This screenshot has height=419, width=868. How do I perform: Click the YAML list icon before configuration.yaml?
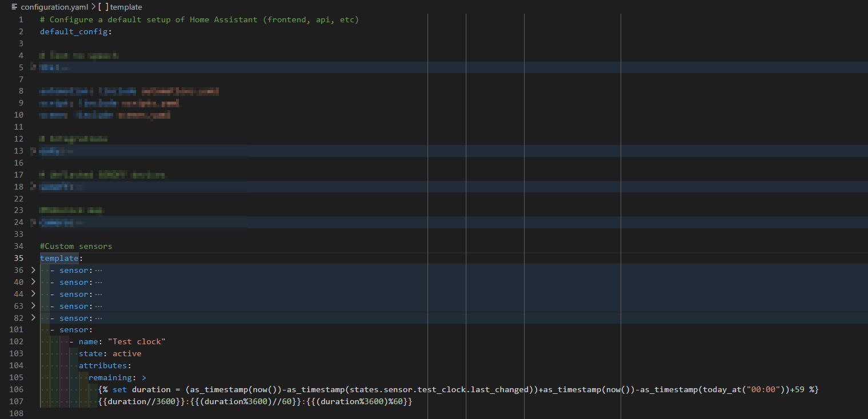coord(13,7)
